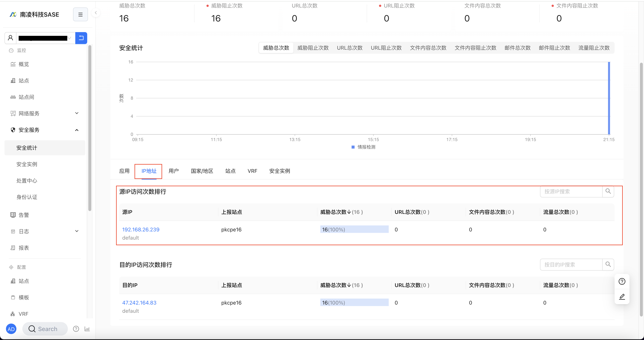Select the URL总次数 chart tab
Screen dimensions: 644x340
[x=350, y=48]
